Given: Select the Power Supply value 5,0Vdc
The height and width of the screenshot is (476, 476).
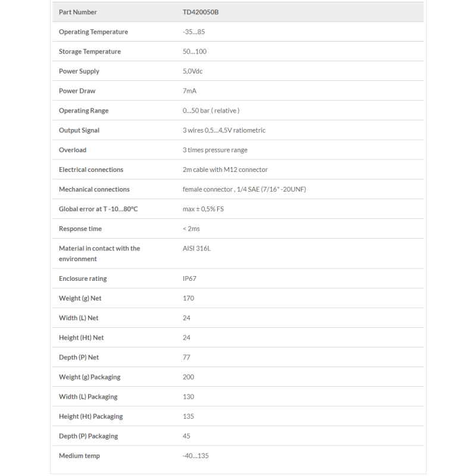Looking at the screenshot, I should (x=193, y=71).
